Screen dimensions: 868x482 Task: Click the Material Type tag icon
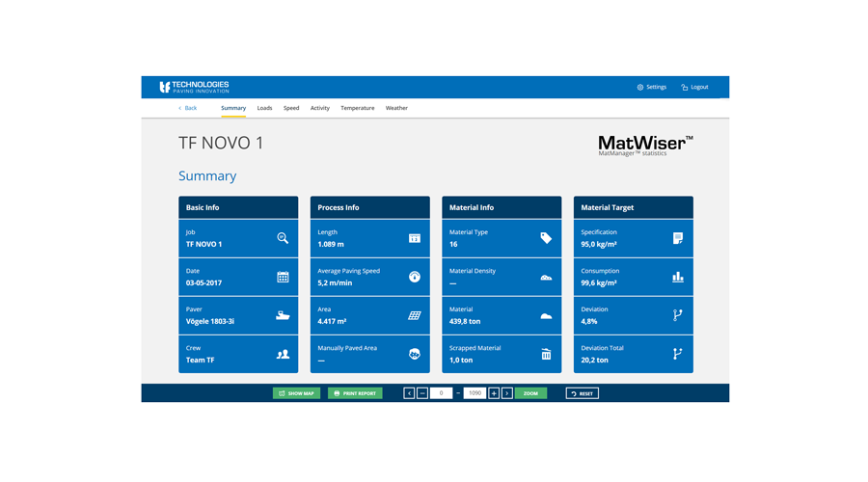pyautogui.click(x=546, y=238)
